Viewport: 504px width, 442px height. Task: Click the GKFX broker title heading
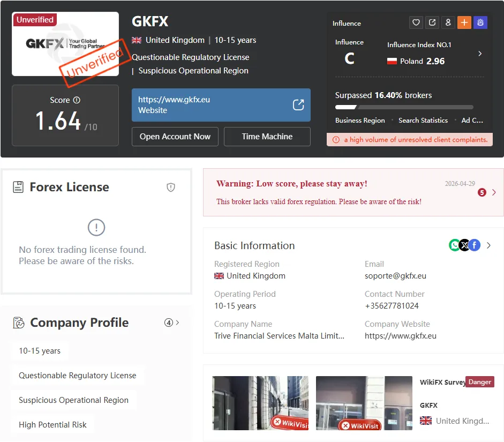[x=150, y=21]
